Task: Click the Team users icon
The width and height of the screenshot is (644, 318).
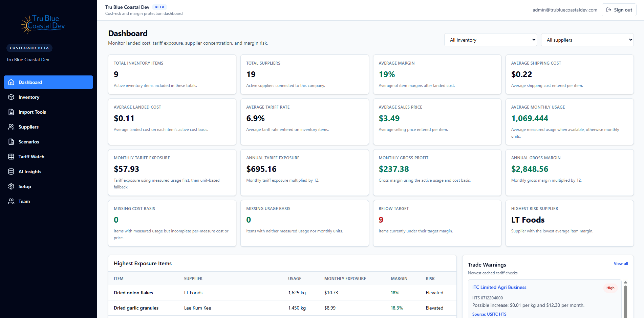Action: pyautogui.click(x=11, y=201)
